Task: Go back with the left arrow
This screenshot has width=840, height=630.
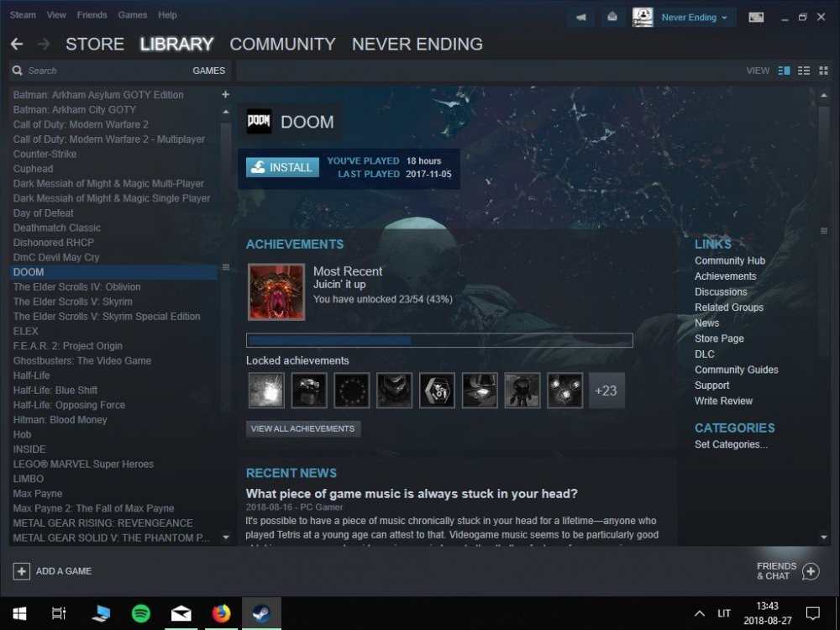Action: pos(17,44)
